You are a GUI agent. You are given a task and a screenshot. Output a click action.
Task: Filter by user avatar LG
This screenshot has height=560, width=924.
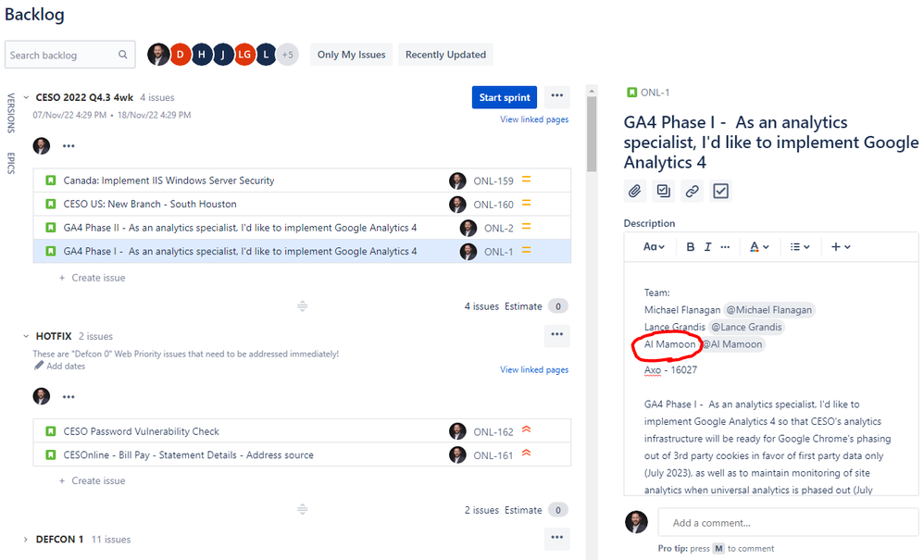pyautogui.click(x=244, y=55)
